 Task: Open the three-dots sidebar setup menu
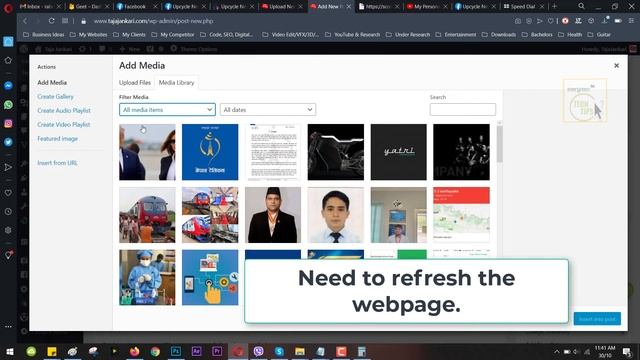[x=8, y=327]
